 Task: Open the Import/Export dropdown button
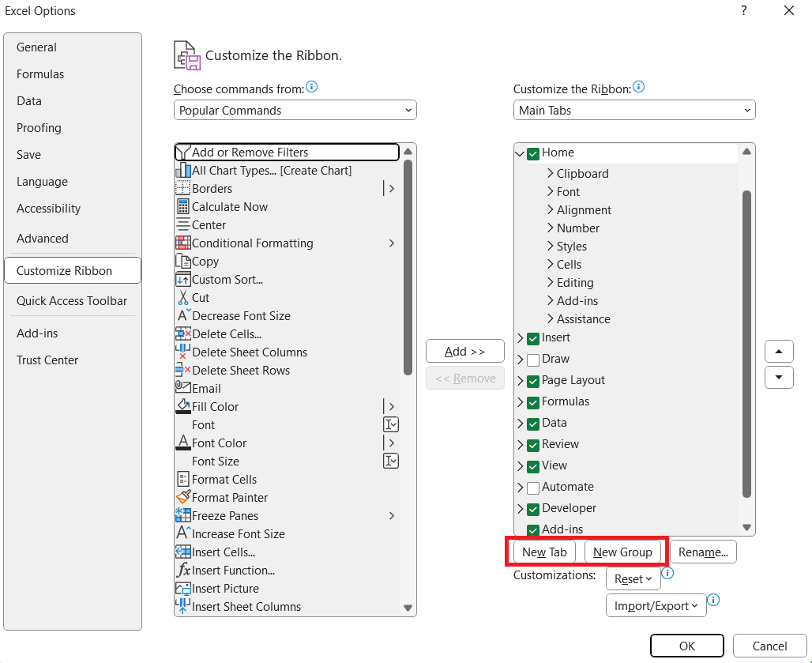point(656,605)
